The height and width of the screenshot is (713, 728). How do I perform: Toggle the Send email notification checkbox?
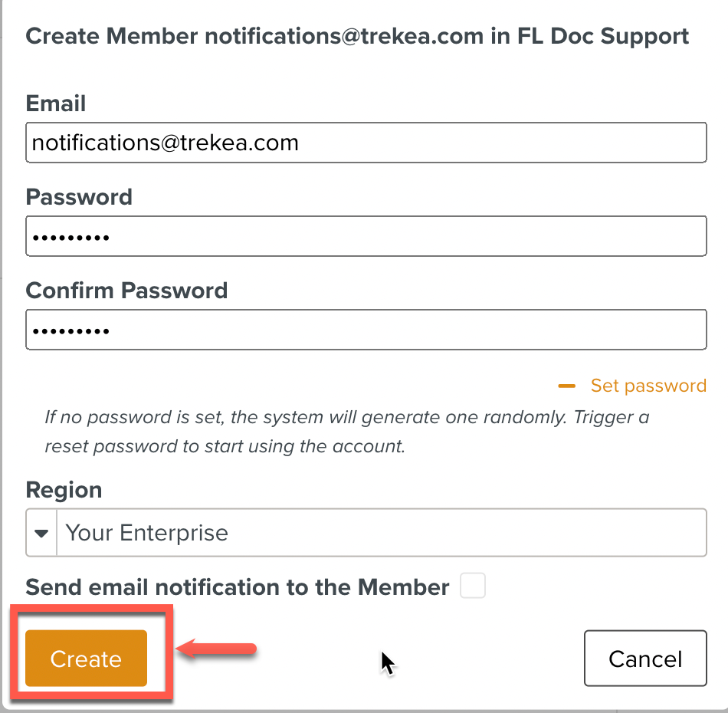(473, 585)
